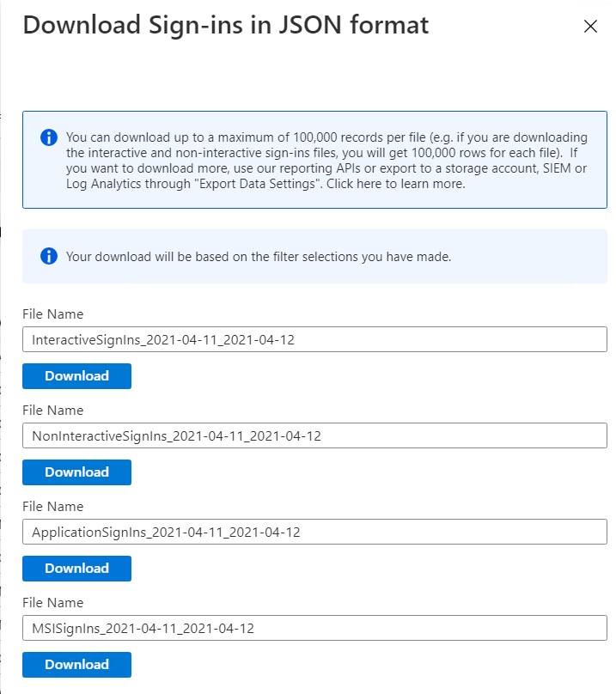Click the maximum records notice text
Image resolution: width=616 pixels, height=694 pixels.
point(326,161)
